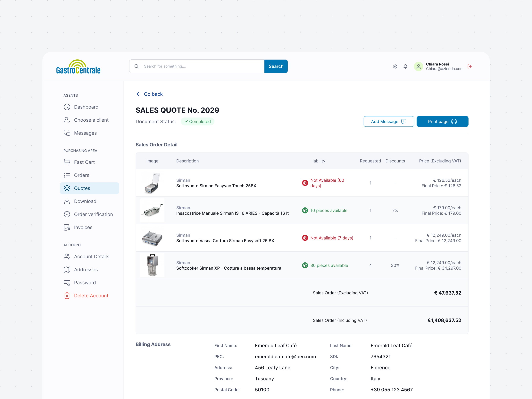
Task: Open settings gear icon
Action: 395,66
